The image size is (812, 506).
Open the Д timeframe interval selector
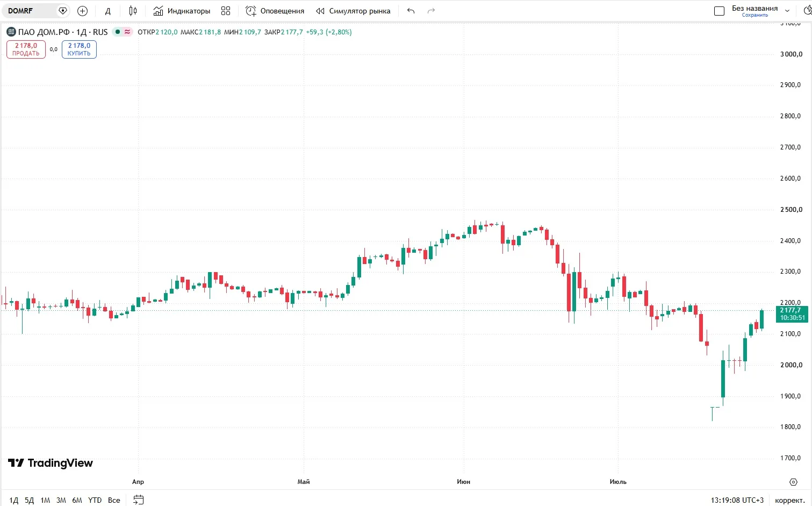(108, 11)
